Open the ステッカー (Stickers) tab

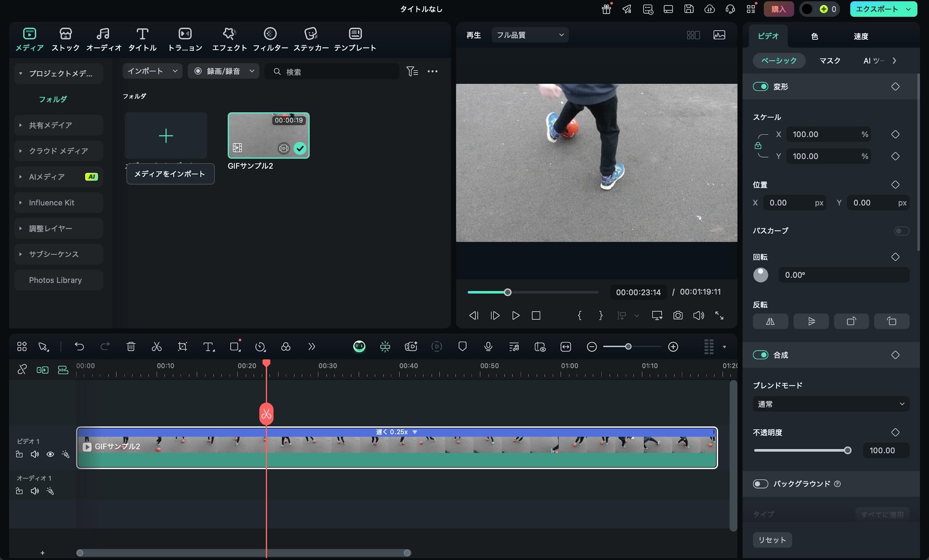click(x=311, y=39)
